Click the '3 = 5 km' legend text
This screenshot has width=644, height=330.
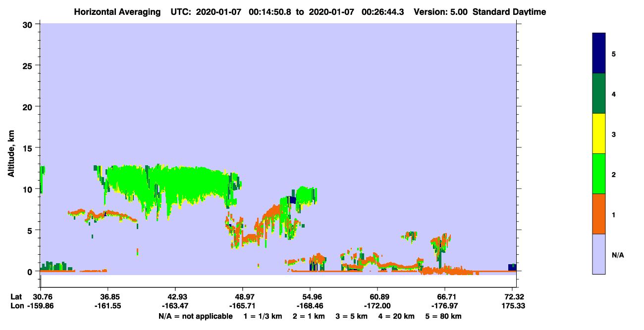pos(352,316)
